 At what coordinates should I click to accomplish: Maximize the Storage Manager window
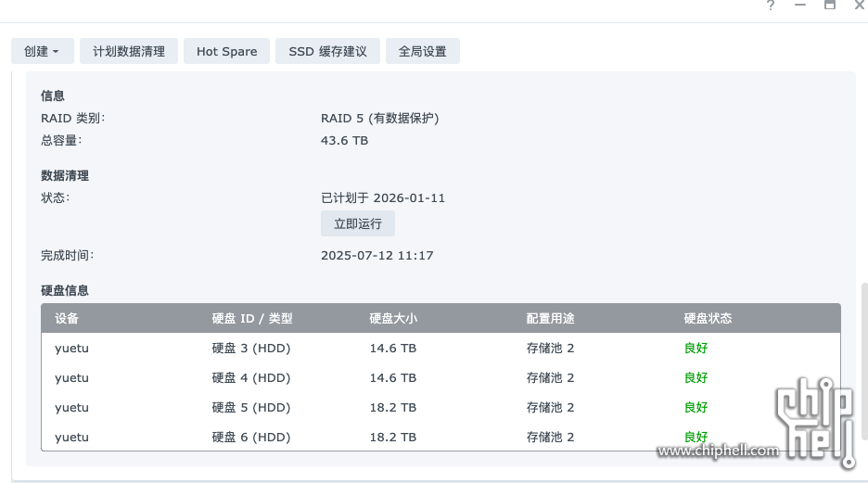(830, 5)
